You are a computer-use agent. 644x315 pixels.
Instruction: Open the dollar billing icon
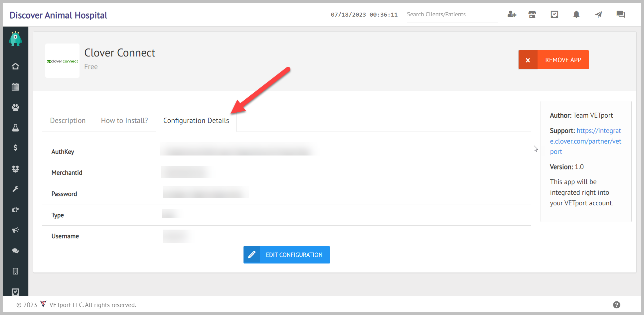click(15, 148)
